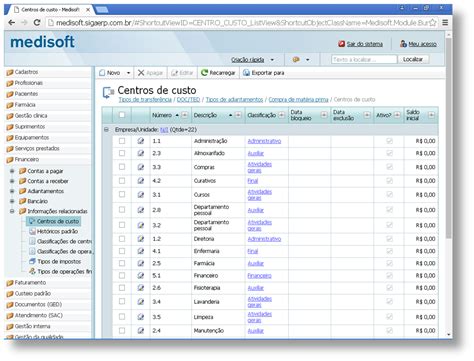Check the box for row 3.3 Compras
Viewport: 474px width, 361px height.
(122, 167)
